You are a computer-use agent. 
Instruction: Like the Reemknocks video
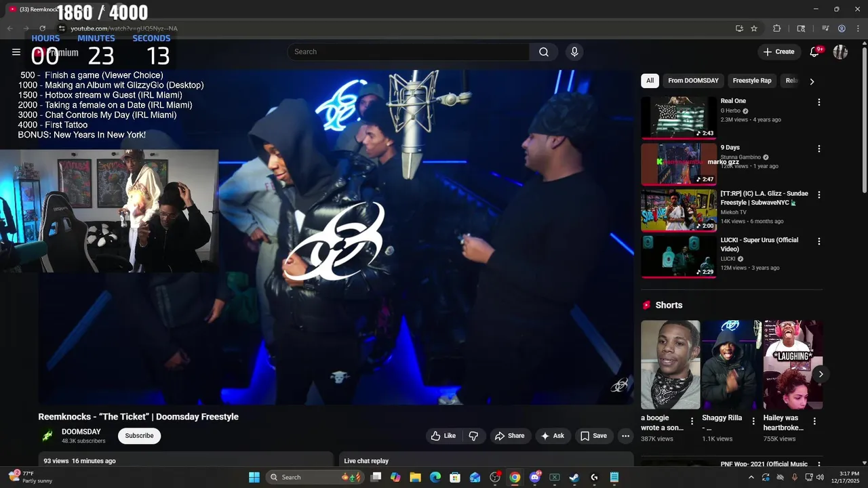click(443, 436)
